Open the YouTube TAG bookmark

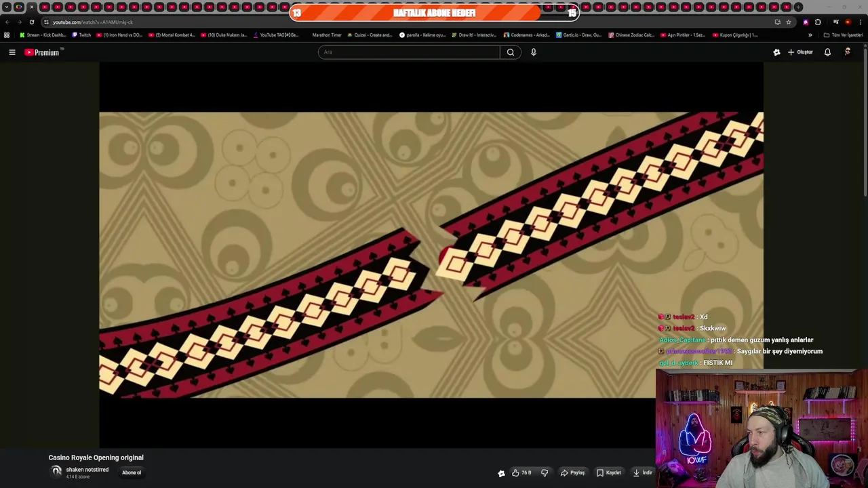[276, 35]
